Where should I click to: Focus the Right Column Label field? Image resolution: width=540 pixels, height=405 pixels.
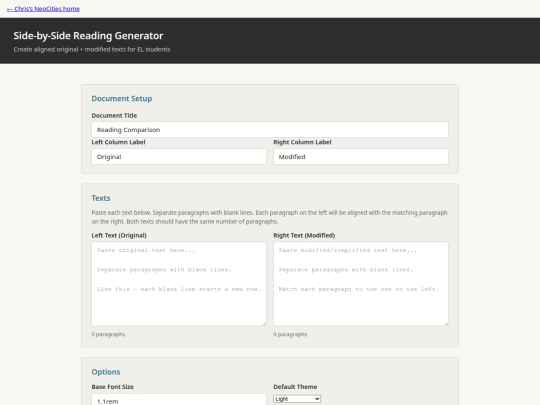click(361, 157)
